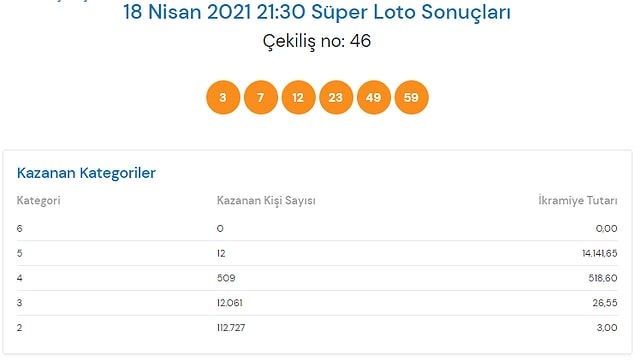Click the orange ball numbered 49

[x=374, y=98]
